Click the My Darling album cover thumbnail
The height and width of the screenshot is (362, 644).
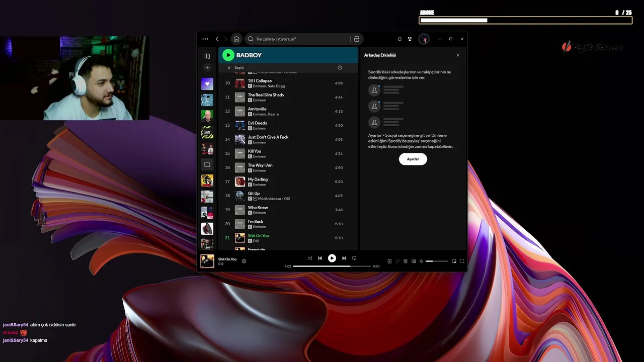tap(240, 182)
